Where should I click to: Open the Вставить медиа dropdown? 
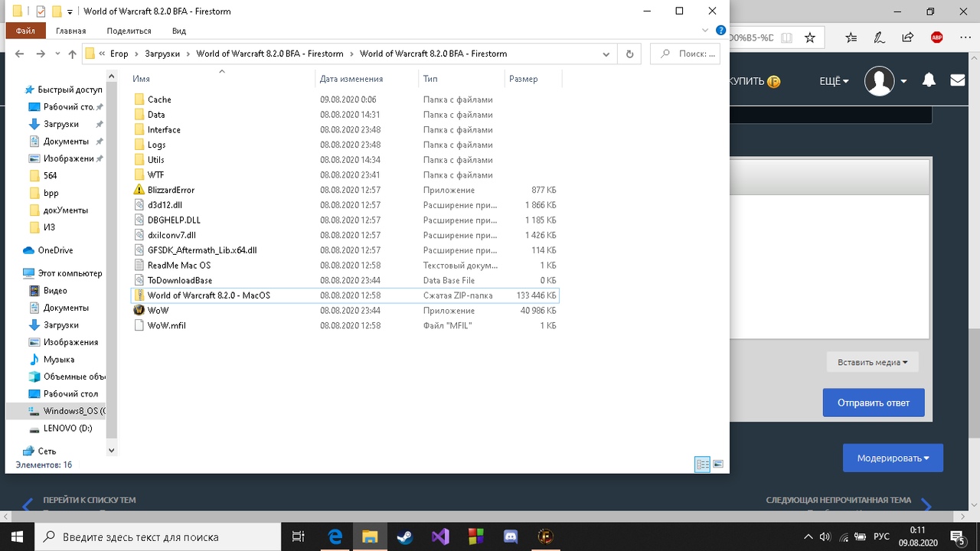[x=873, y=362]
